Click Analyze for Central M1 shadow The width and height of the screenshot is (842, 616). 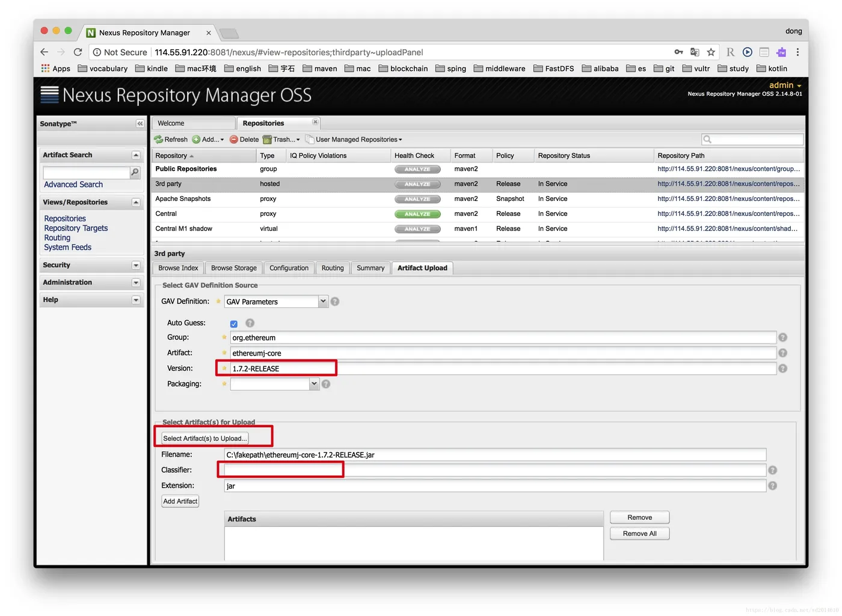(417, 229)
